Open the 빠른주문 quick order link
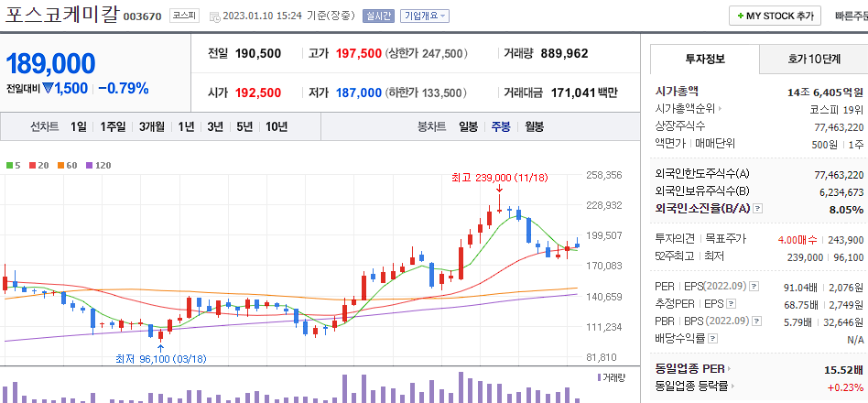Image resolution: width=868 pixels, height=403 pixels. 852,16
